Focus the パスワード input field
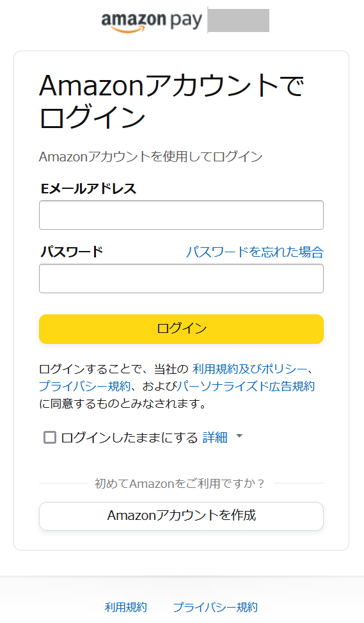364x623 pixels. pos(182,279)
